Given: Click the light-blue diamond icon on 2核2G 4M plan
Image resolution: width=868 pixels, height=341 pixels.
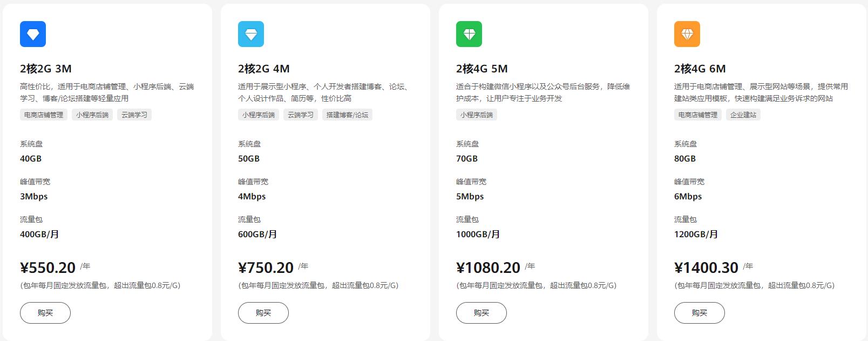Looking at the screenshot, I should 252,34.
